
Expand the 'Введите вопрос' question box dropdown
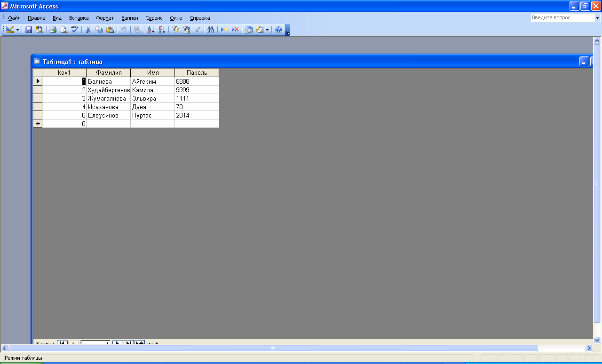[597, 18]
